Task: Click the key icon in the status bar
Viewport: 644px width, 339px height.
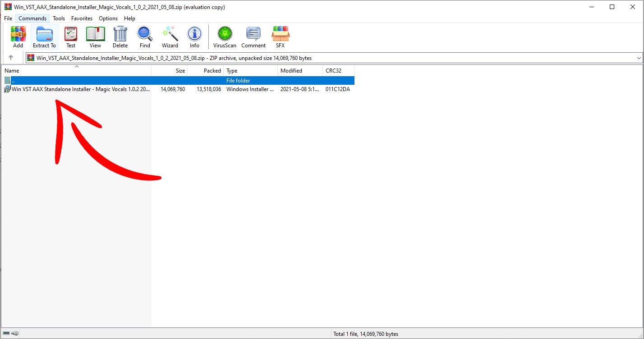Action: (x=15, y=334)
